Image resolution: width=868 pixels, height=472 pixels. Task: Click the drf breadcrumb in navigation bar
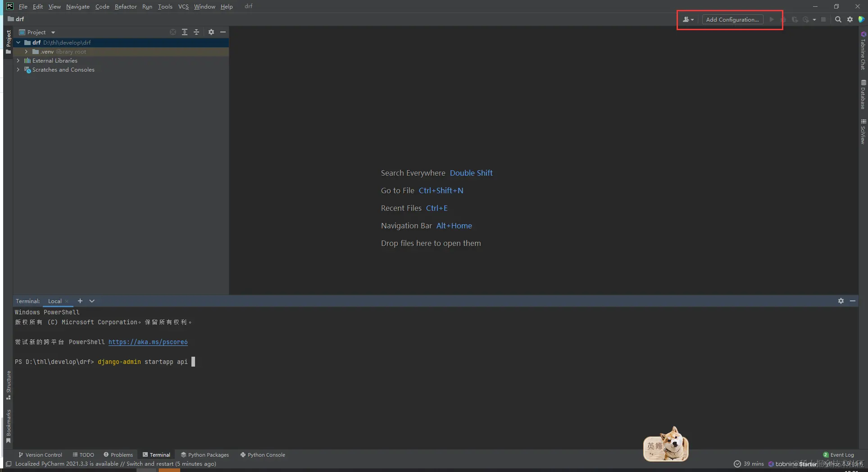tap(16, 19)
